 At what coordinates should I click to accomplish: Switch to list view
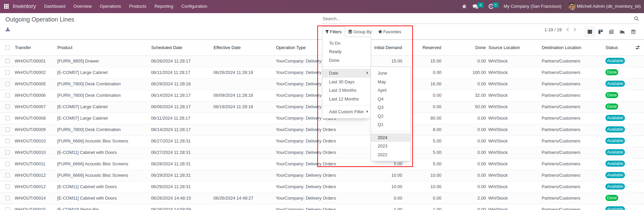coord(590,32)
